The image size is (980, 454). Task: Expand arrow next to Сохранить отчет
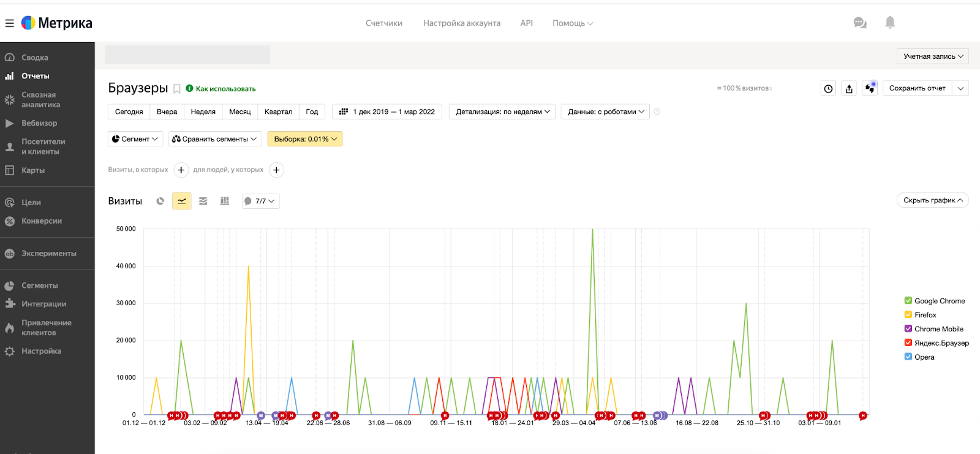pyautogui.click(x=960, y=89)
